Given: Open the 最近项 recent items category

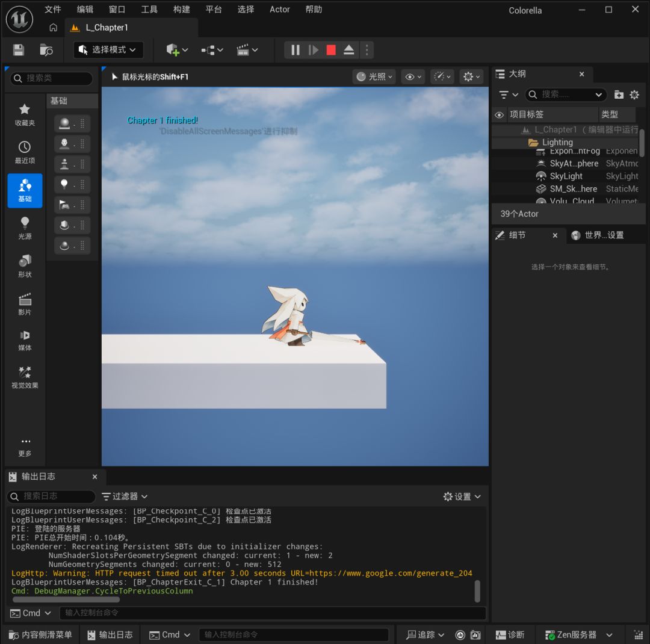Looking at the screenshot, I should 25,153.
